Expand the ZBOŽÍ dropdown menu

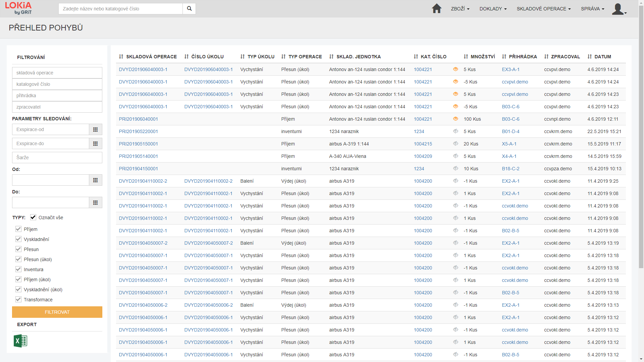pos(460,9)
